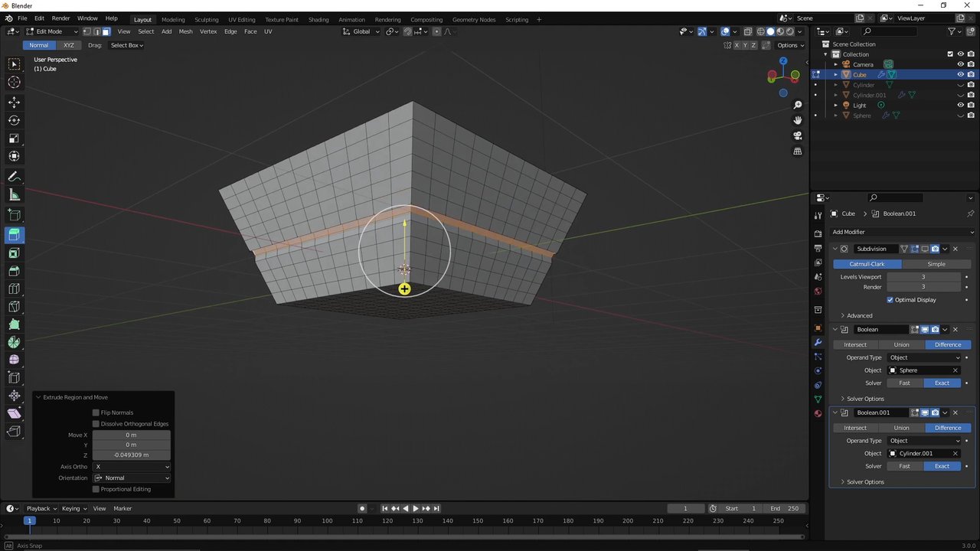This screenshot has width=980, height=551.
Task: Select the Measure tool
Action: click(14, 195)
